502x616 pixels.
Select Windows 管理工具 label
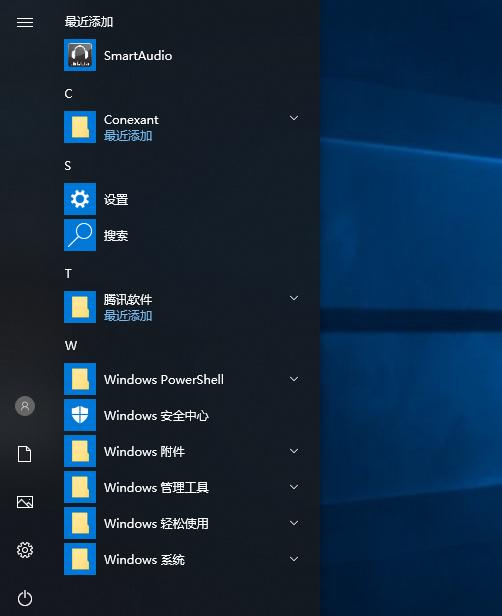(156, 488)
